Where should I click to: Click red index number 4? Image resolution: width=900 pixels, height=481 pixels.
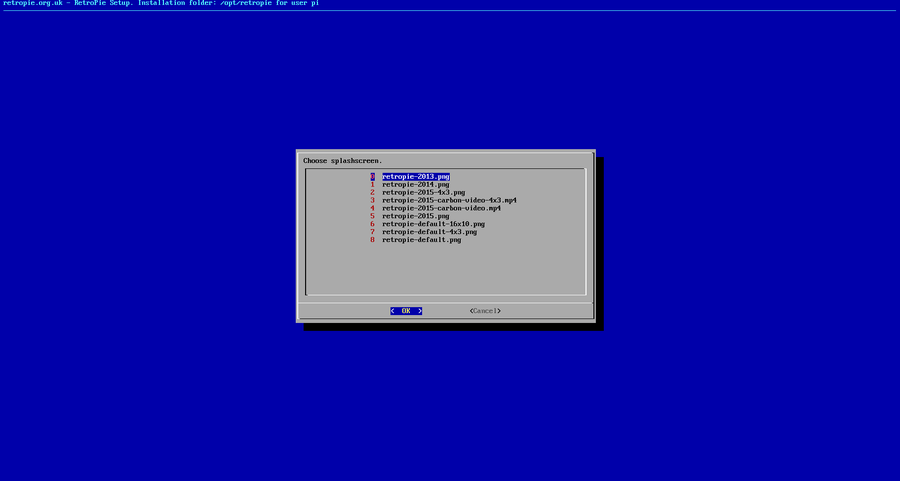pyautogui.click(x=372, y=208)
